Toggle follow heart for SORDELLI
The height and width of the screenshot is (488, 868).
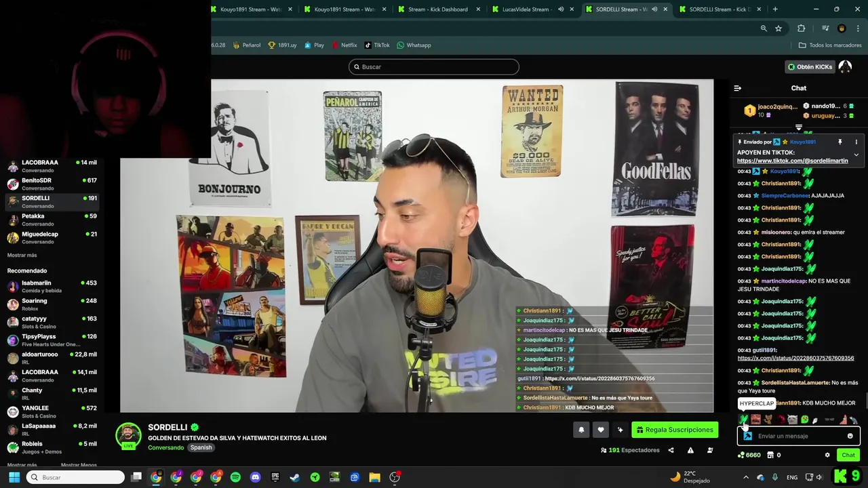point(601,429)
